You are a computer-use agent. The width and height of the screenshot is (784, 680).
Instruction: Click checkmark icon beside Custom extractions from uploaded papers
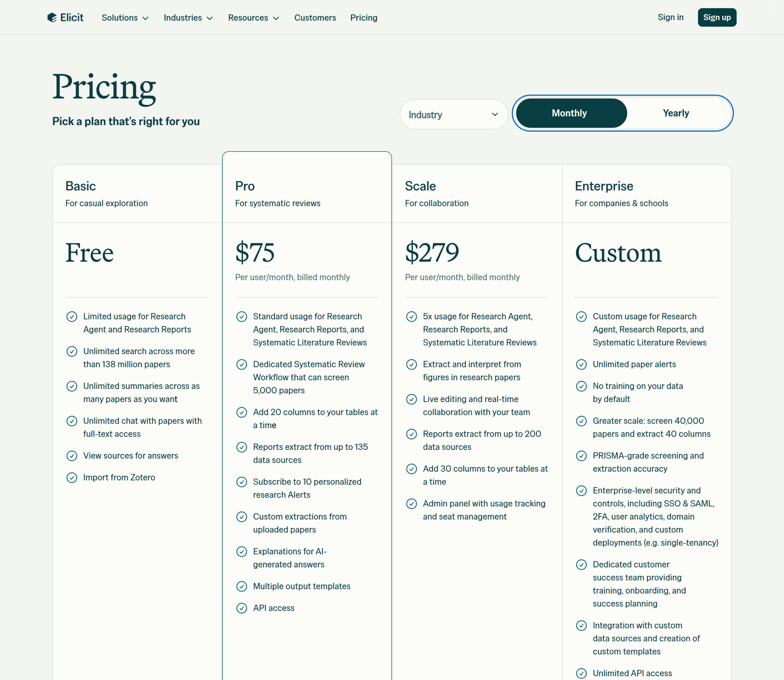pyautogui.click(x=241, y=517)
